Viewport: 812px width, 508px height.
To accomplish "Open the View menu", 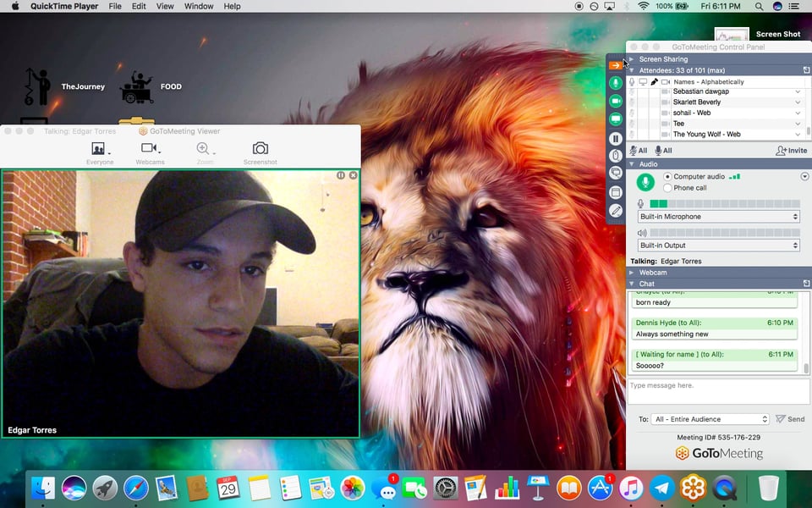I will coord(165,6).
